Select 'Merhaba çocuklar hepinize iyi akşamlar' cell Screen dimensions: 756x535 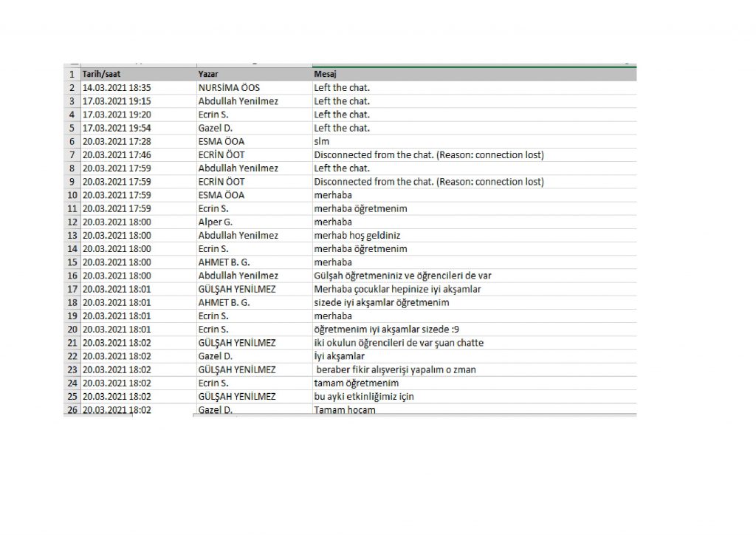tap(397, 289)
